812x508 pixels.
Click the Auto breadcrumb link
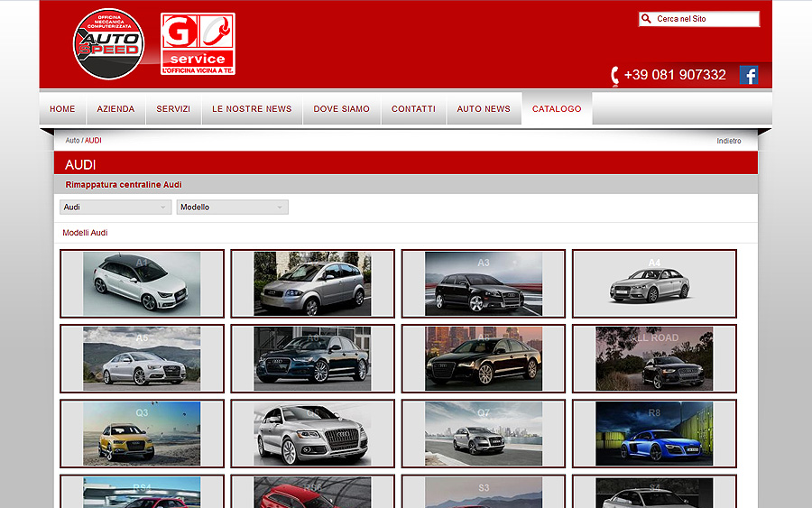[72, 141]
